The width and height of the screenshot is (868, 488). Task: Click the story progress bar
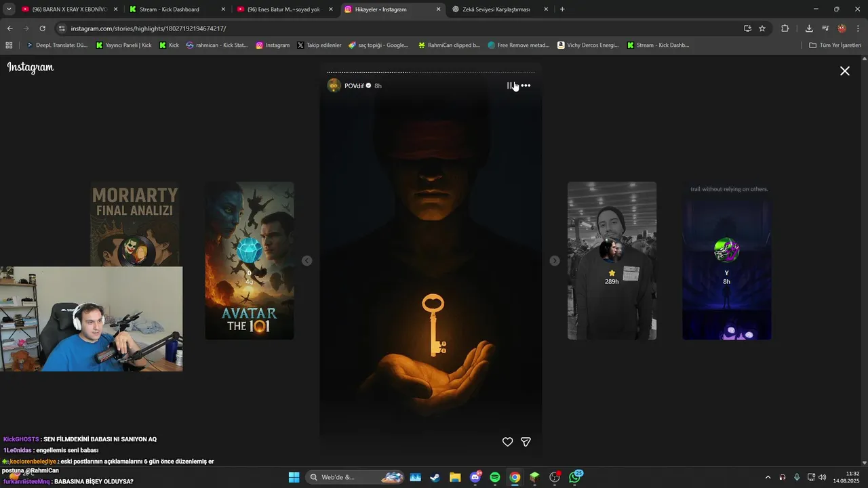(x=431, y=72)
